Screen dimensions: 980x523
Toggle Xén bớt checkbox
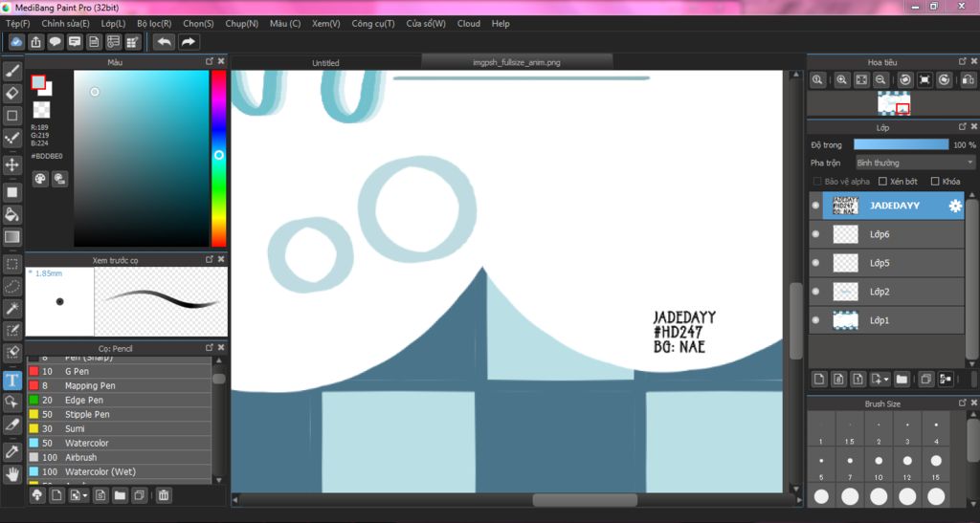(882, 181)
